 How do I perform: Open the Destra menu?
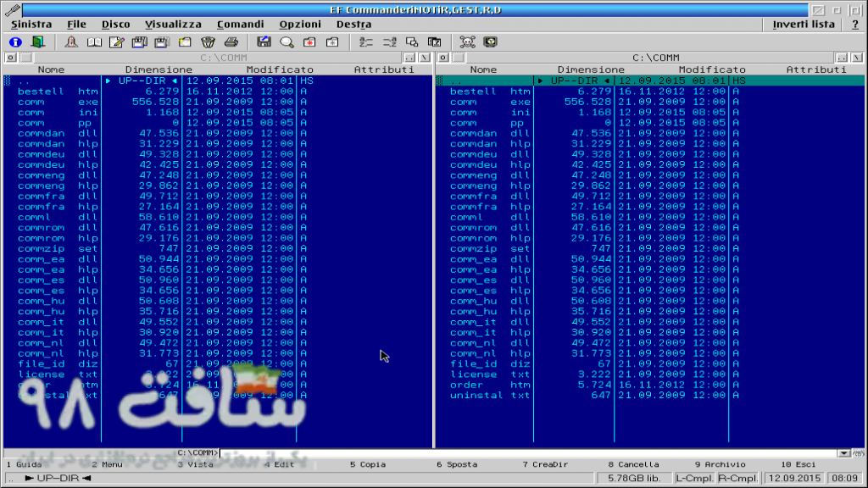[353, 25]
